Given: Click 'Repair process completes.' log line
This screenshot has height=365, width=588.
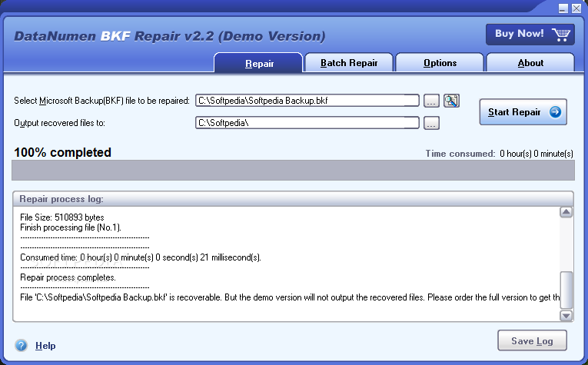Looking at the screenshot, I should [x=68, y=277].
